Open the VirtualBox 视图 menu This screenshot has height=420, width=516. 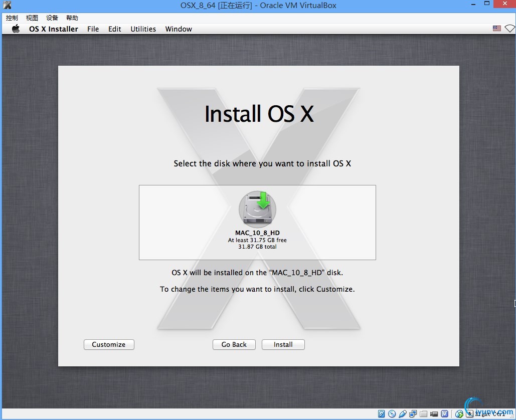[x=32, y=18]
